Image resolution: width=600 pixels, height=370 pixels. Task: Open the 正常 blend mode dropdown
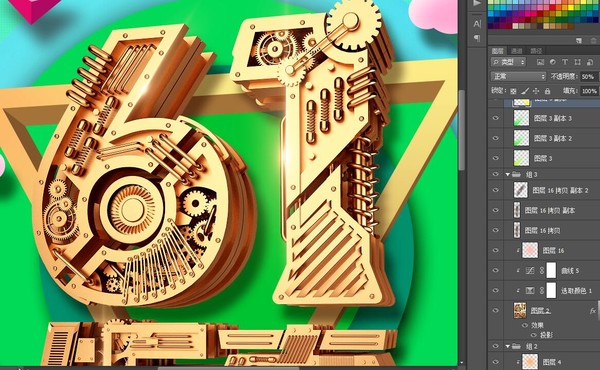tap(518, 77)
